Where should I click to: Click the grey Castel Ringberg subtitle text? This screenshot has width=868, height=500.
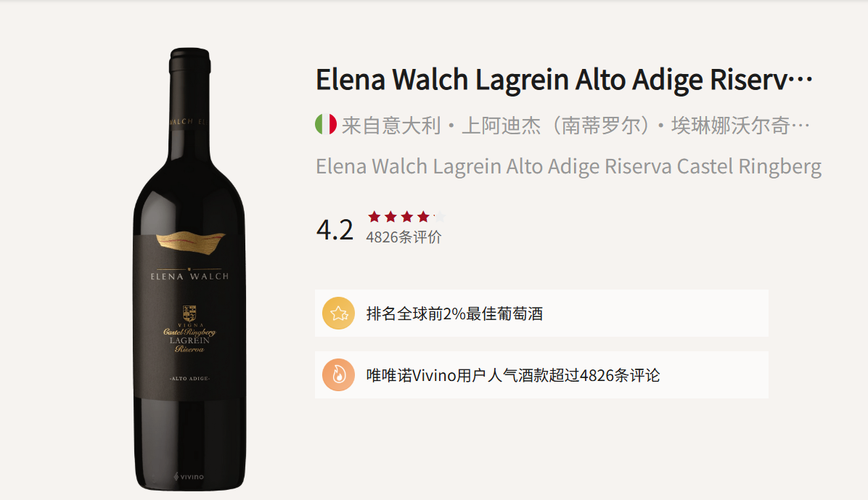tap(568, 166)
